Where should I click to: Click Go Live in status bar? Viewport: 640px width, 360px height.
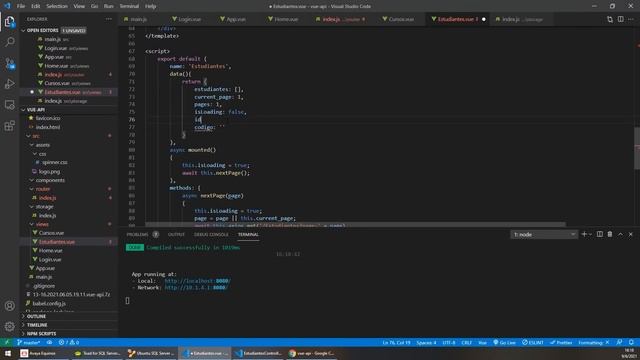pyautogui.click(x=504, y=342)
